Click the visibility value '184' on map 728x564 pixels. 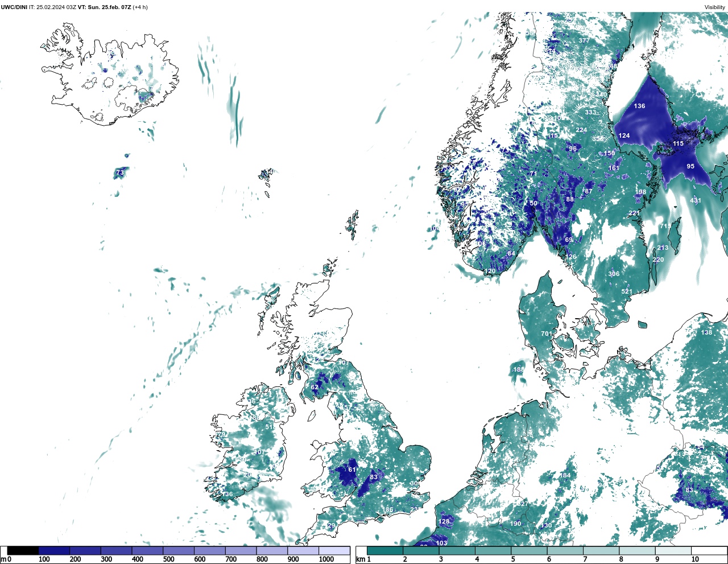pos(565,476)
